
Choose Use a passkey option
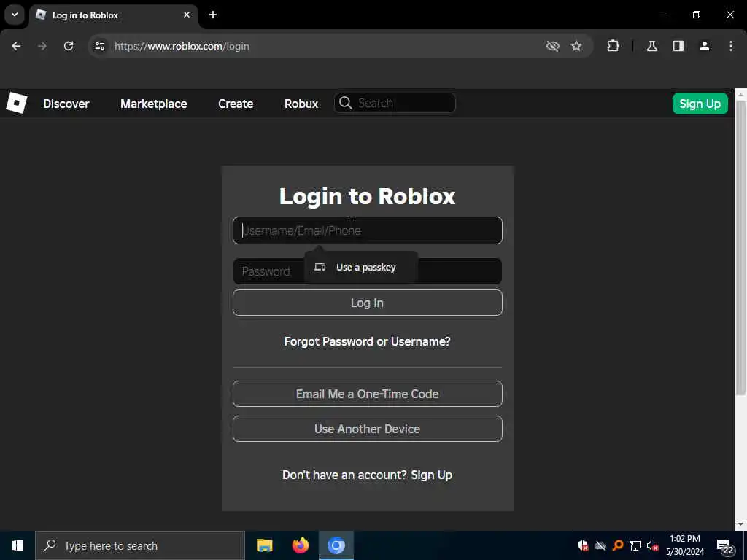click(x=361, y=268)
